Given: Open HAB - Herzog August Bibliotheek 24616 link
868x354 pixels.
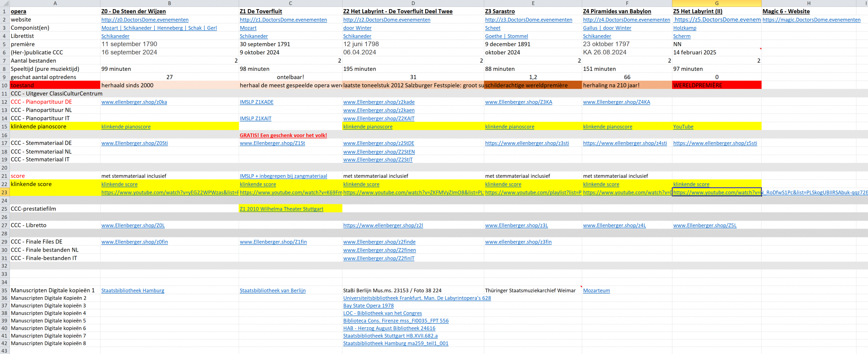Looking at the screenshot, I should point(389,328).
